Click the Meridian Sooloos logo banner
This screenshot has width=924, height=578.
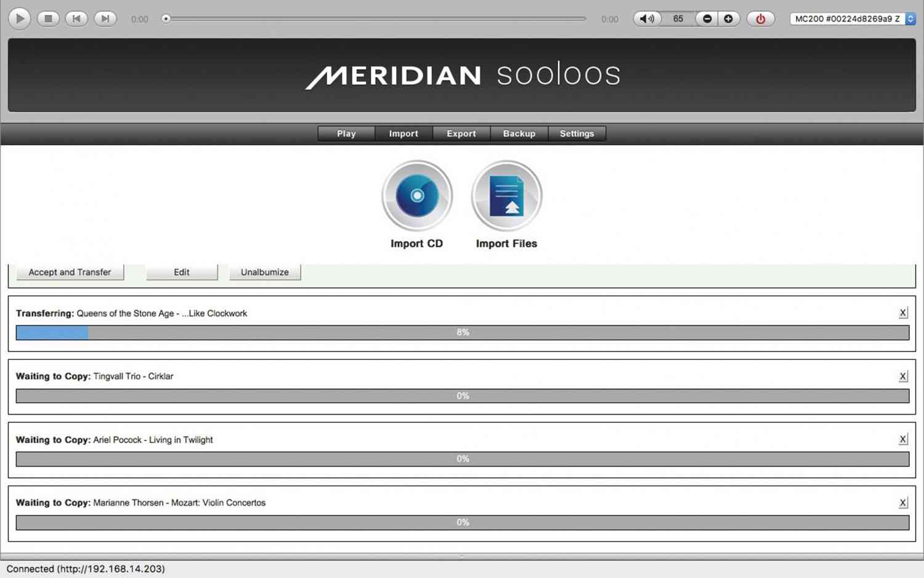pyautogui.click(x=462, y=75)
